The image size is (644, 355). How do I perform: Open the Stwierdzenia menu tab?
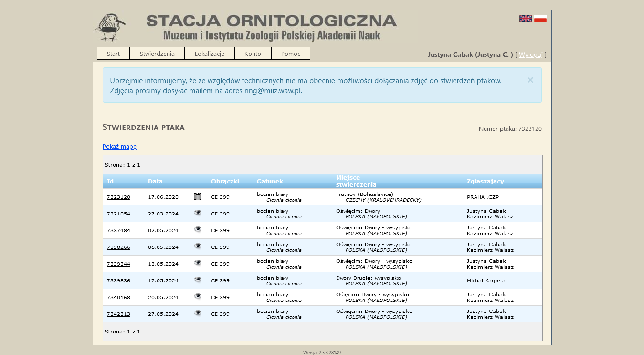pyautogui.click(x=157, y=54)
